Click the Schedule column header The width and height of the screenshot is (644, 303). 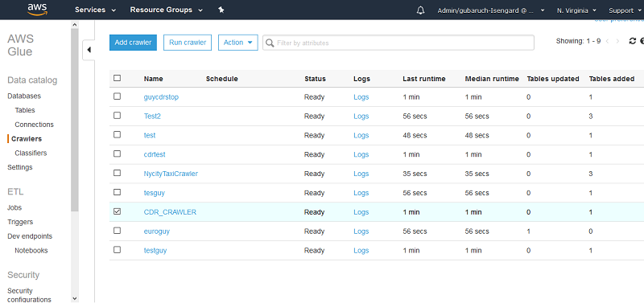(222, 79)
